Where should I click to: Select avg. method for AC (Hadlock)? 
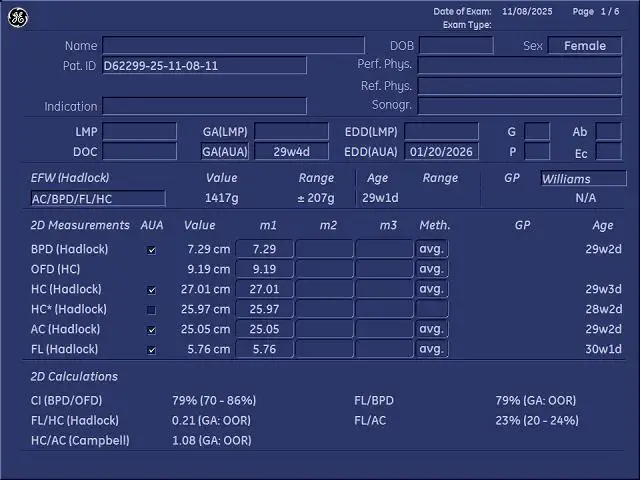click(x=432, y=329)
